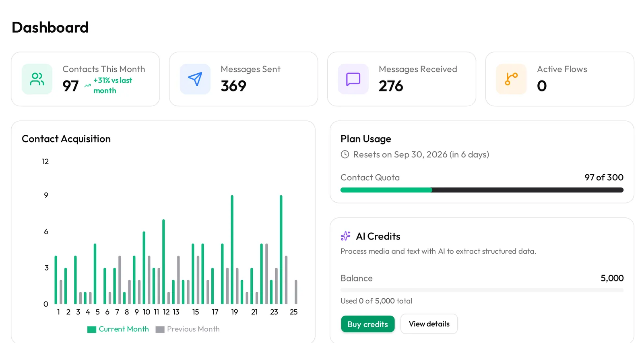The width and height of the screenshot is (644, 343).
Task: Click the Active Flows value 0
Action: pyautogui.click(x=542, y=86)
